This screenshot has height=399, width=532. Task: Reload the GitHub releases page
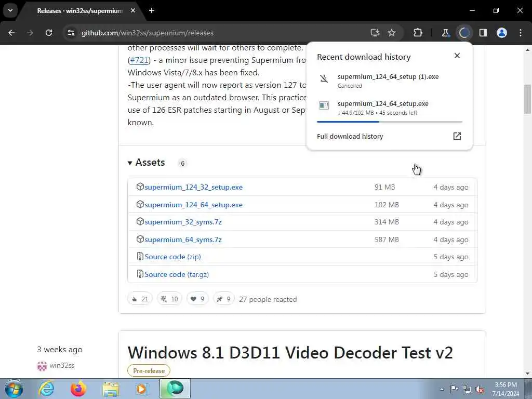coord(49,33)
